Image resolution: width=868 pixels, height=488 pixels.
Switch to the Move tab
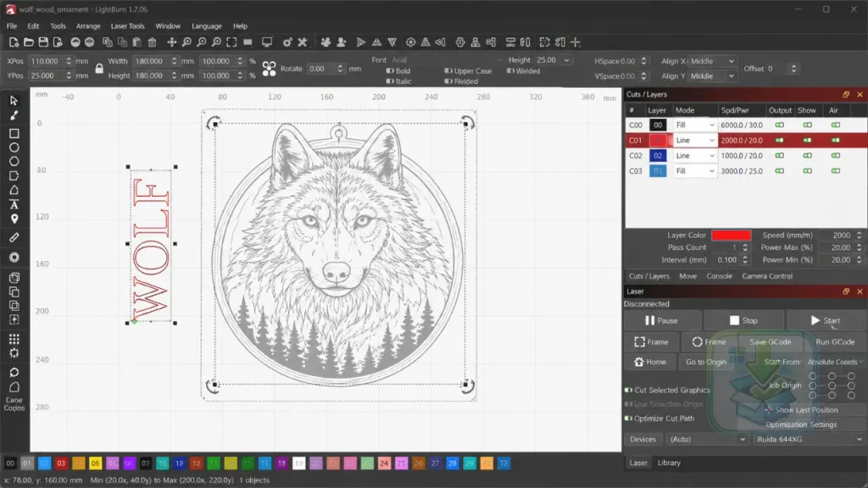pos(688,276)
